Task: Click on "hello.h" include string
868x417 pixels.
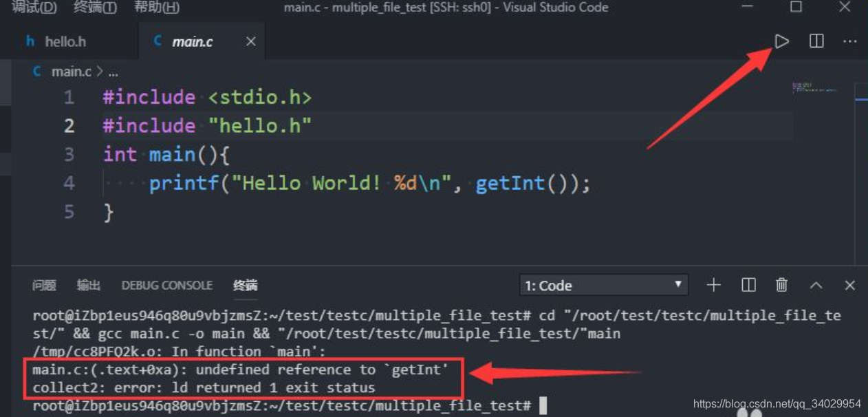Action: 260,126
